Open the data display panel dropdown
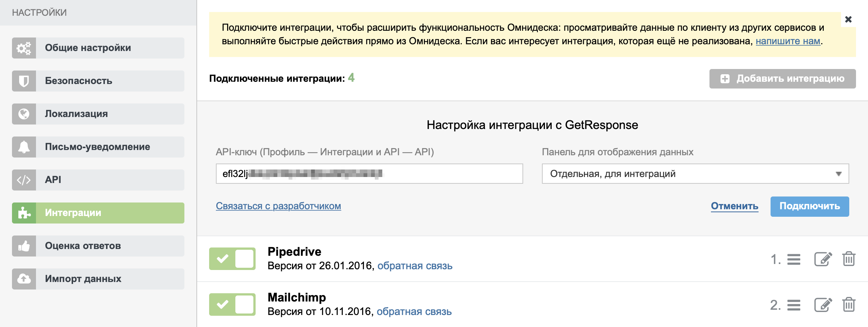Viewport: 868px width, 327px height. pos(695,174)
